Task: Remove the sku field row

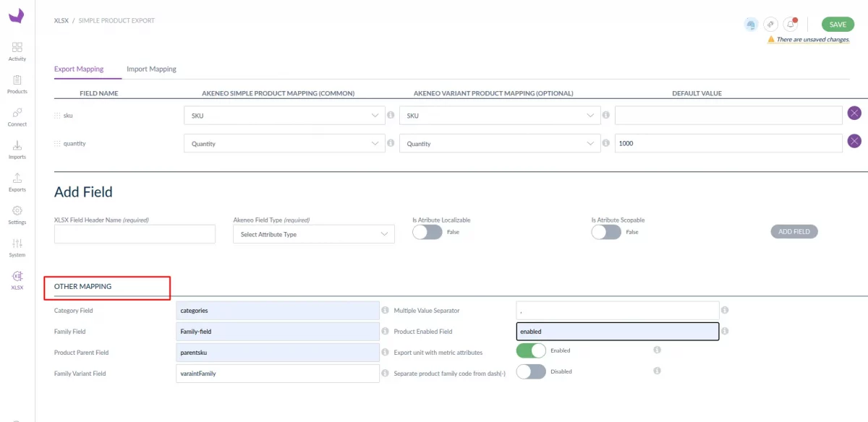Action: click(x=854, y=113)
